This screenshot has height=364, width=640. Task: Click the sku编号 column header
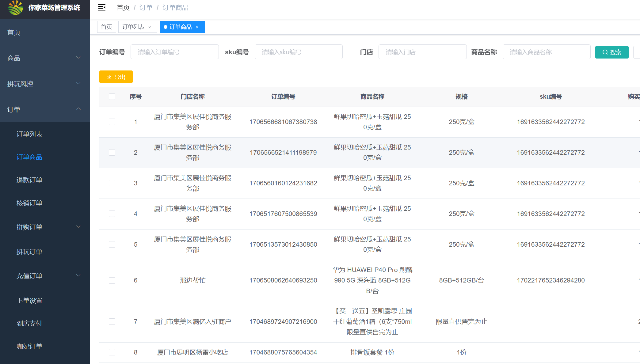[551, 97]
